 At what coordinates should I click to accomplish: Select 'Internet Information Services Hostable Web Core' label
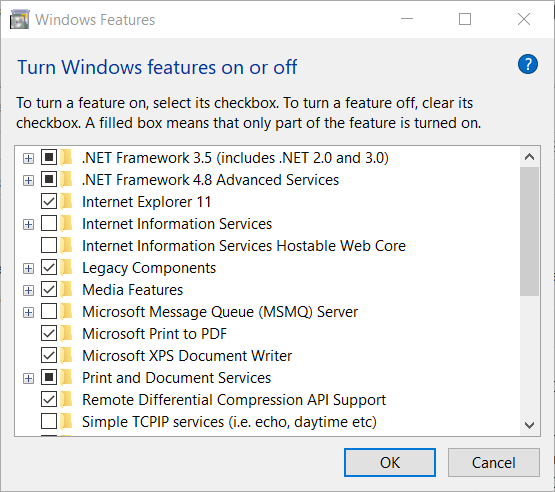[x=244, y=246]
